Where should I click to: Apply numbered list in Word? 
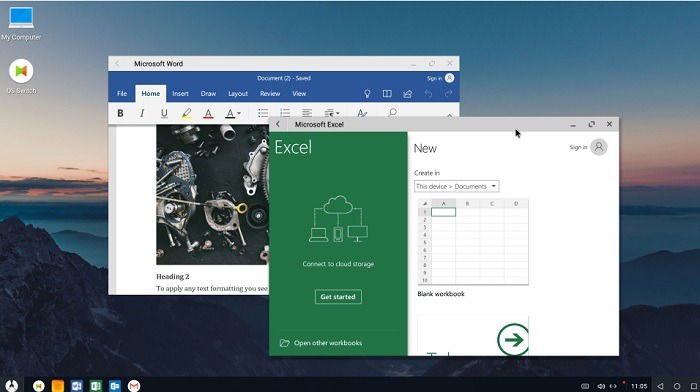point(285,113)
